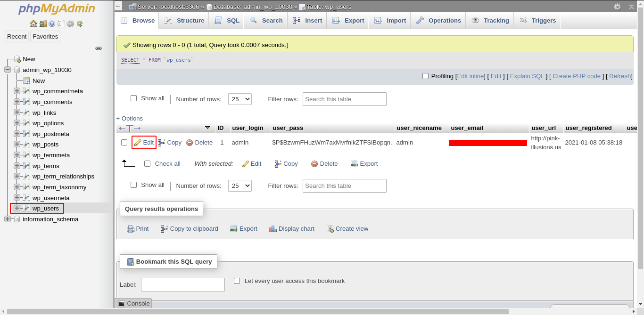Click the upper Filter rows search field

coord(345,99)
